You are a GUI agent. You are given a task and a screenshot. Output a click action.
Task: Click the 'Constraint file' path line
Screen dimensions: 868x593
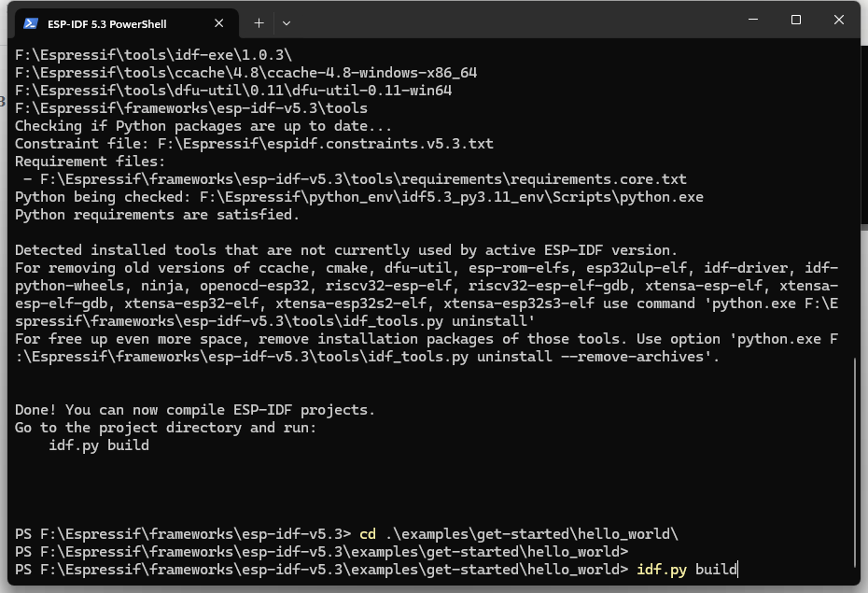pyautogui.click(x=254, y=144)
